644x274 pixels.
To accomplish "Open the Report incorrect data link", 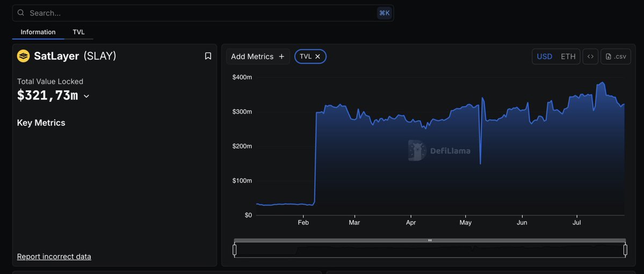I will pos(54,257).
